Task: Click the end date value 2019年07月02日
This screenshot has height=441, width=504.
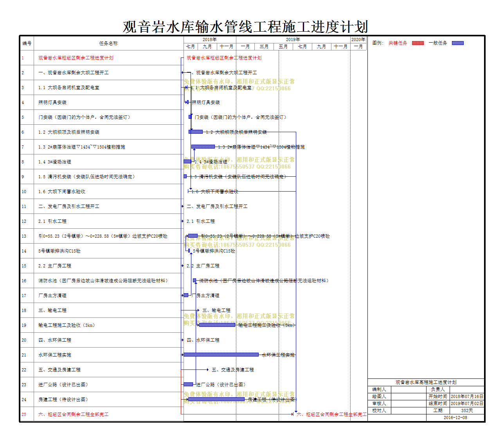Action: (x=467, y=403)
